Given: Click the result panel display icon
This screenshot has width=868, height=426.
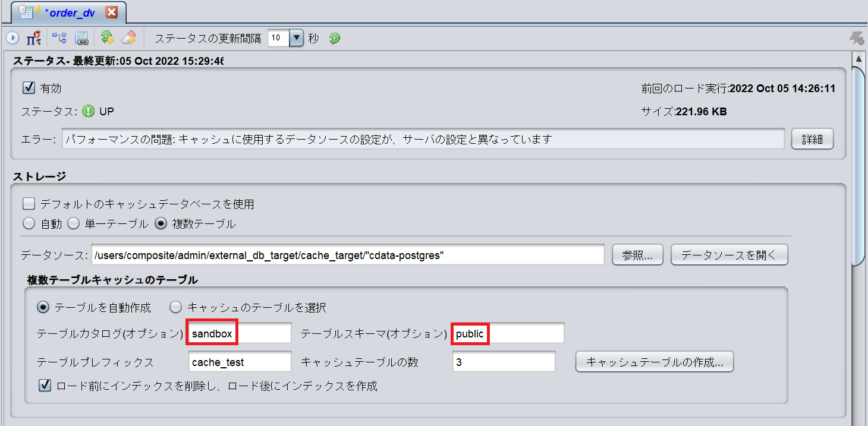Looking at the screenshot, I should (x=82, y=37).
